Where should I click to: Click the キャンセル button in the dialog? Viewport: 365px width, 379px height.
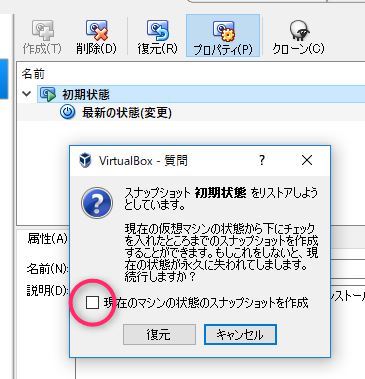click(240, 334)
